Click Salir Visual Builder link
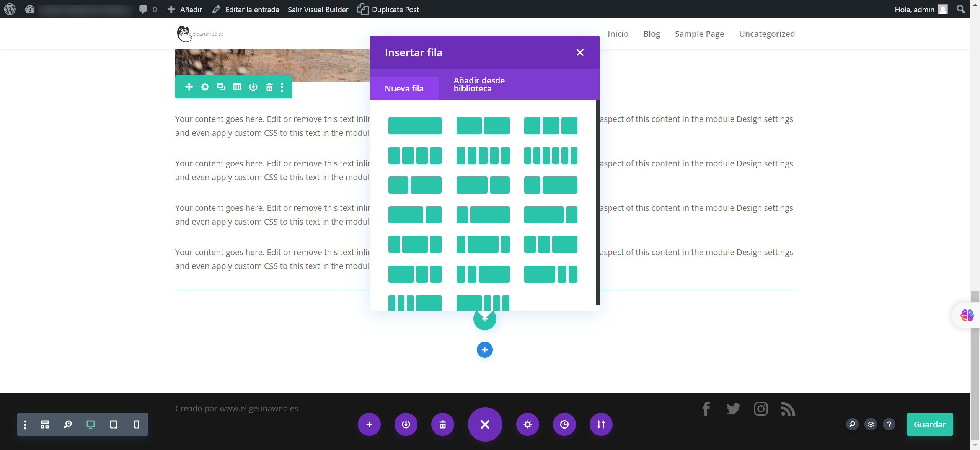This screenshot has width=980, height=450. tap(318, 10)
